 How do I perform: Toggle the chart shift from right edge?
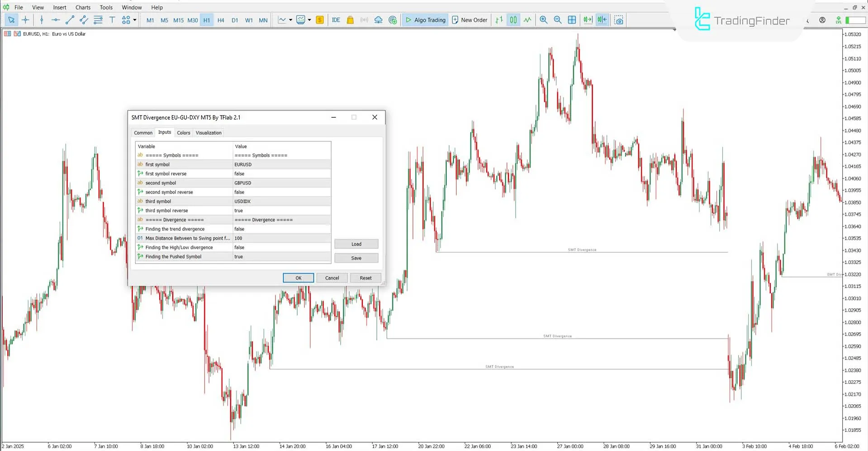point(602,20)
